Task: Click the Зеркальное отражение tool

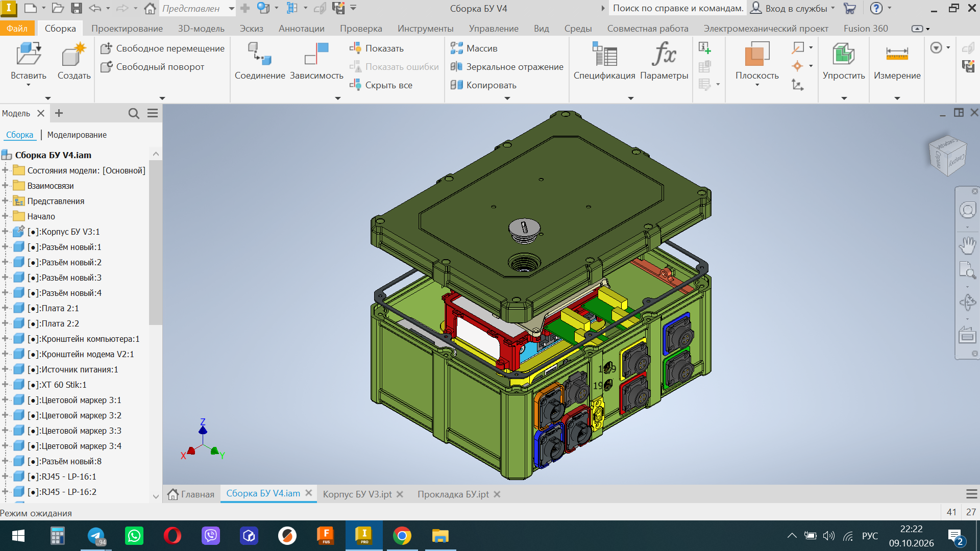Action: [x=507, y=67]
